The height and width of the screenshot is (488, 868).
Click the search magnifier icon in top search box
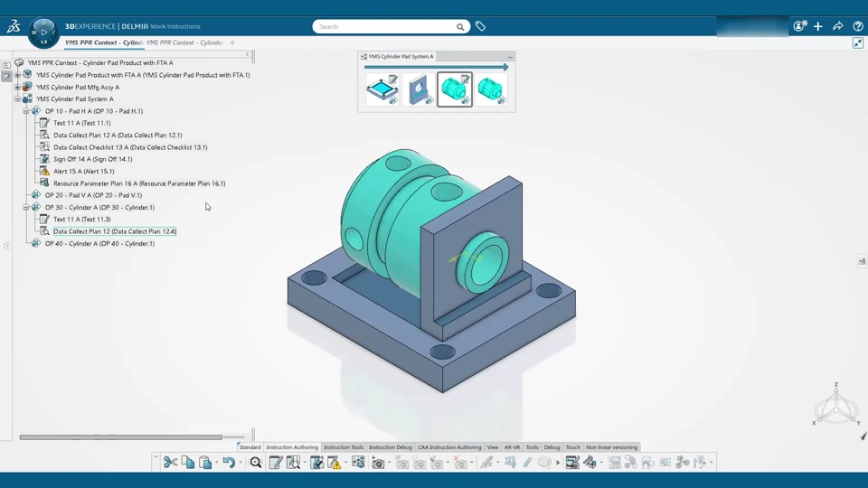(460, 26)
